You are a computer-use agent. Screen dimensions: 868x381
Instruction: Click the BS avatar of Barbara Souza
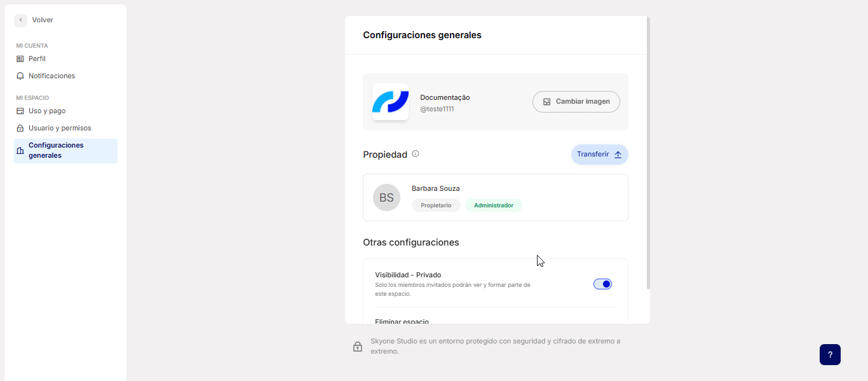point(386,198)
